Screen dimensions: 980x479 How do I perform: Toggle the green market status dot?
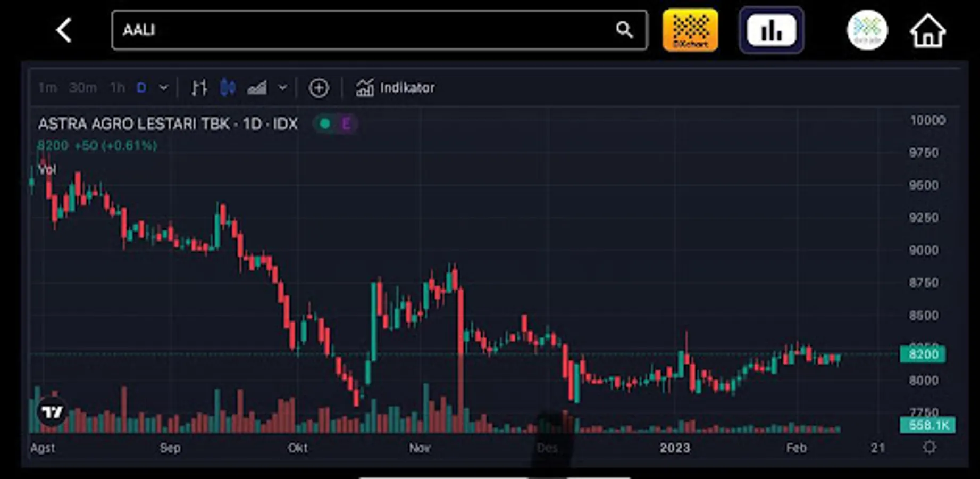click(325, 124)
